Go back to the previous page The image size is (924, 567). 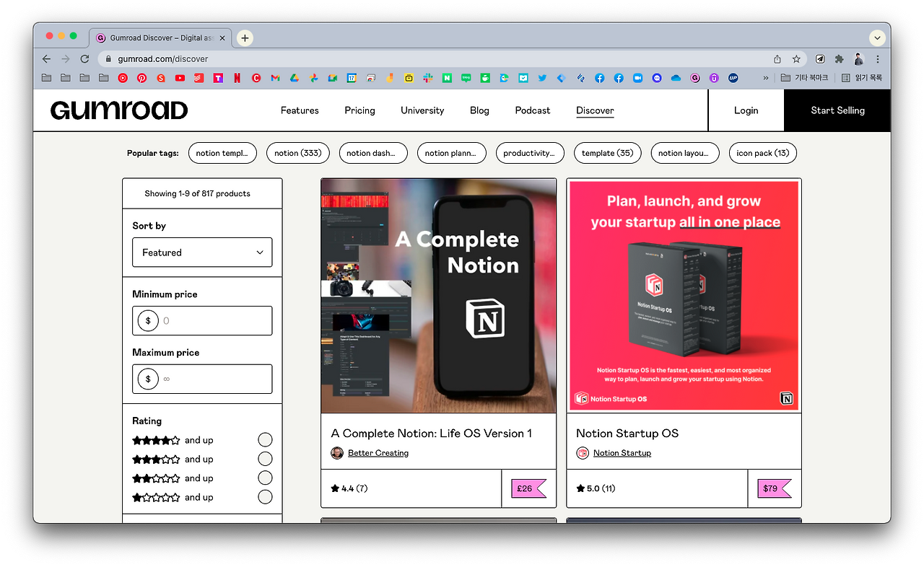tap(46, 59)
